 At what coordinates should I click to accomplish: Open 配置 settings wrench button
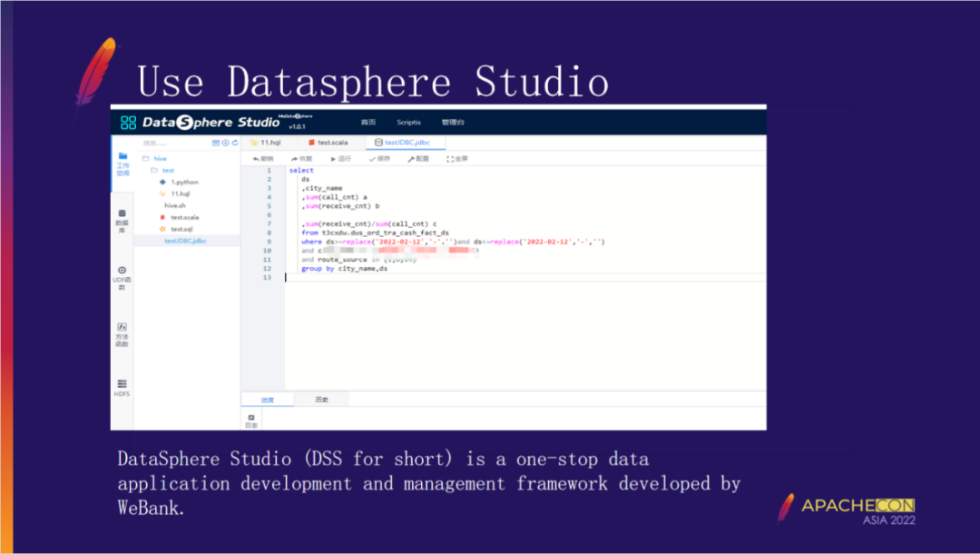(418, 159)
